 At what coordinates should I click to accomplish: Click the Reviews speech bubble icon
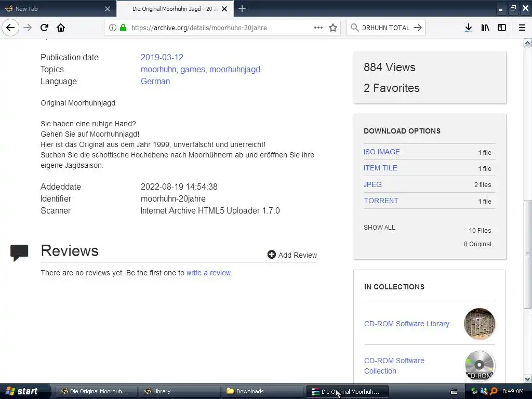[x=19, y=252]
